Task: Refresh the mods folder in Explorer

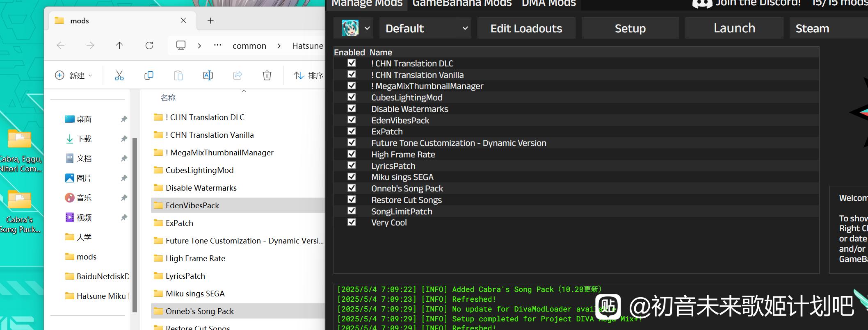Action: tap(149, 46)
